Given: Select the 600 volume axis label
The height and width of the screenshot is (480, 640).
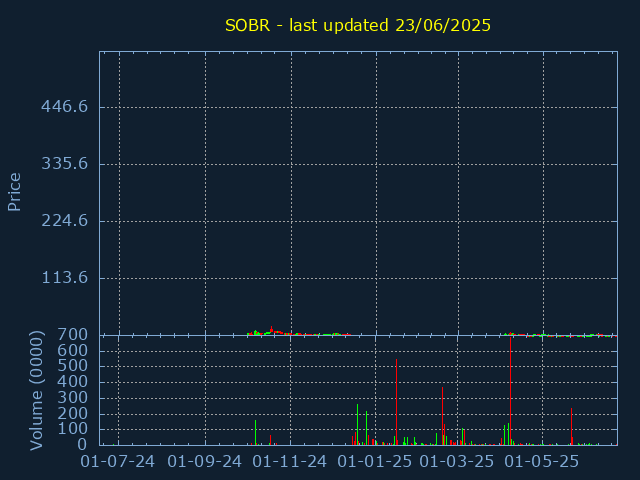Looking at the screenshot, I should [72, 350].
